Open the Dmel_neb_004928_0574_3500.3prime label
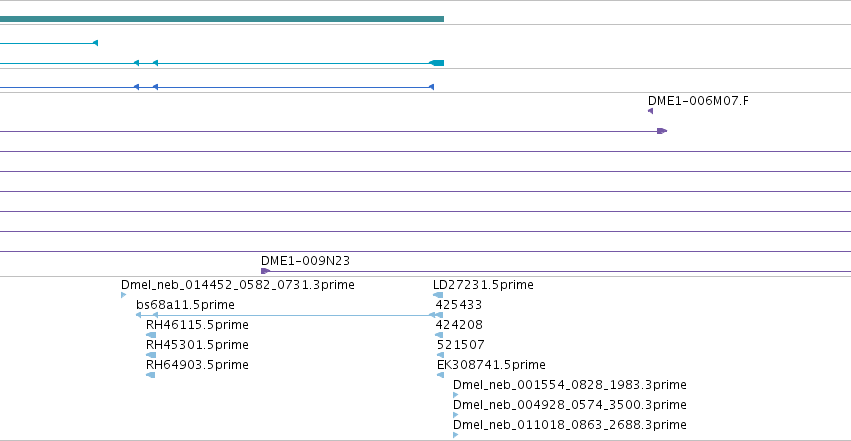 pyautogui.click(x=570, y=405)
